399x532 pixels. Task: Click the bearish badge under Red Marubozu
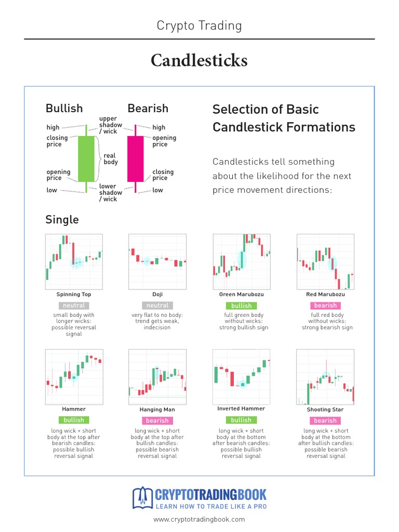click(325, 305)
